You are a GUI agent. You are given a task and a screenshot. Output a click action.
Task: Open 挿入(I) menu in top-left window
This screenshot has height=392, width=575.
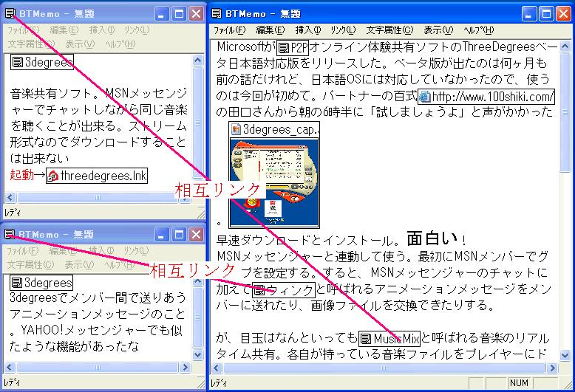pyautogui.click(x=102, y=30)
